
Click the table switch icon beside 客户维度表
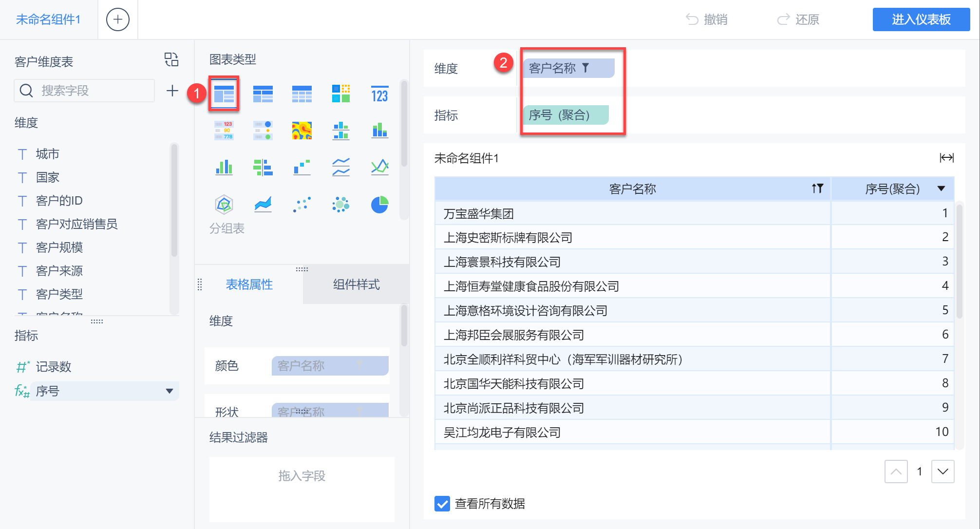pos(171,60)
